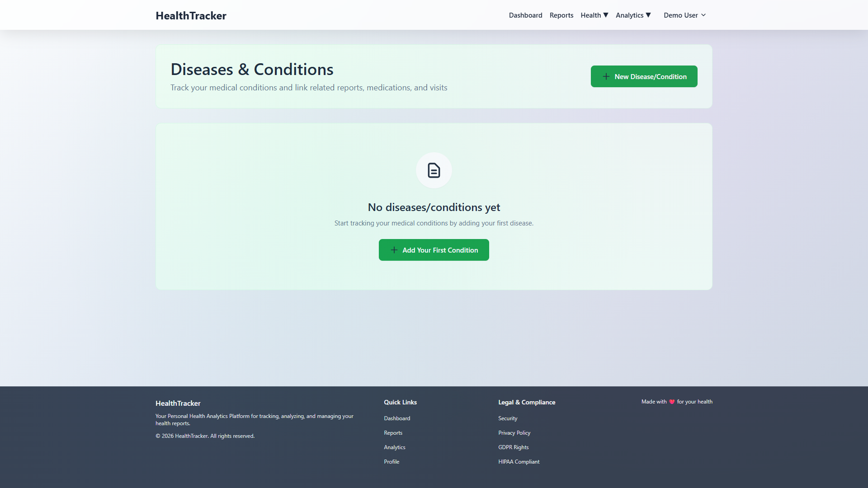The height and width of the screenshot is (488, 868).
Task: Expand the Analytics dropdown in the navigation
Action: point(633,15)
